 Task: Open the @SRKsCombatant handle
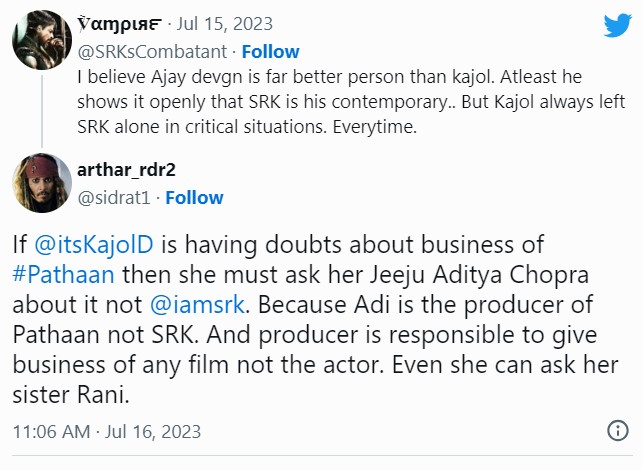click(152, 51)
